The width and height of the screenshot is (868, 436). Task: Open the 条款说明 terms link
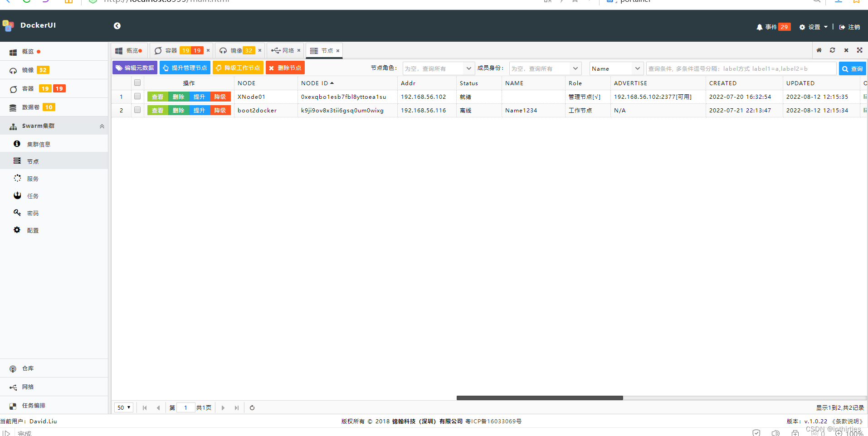tap(847, 421)
